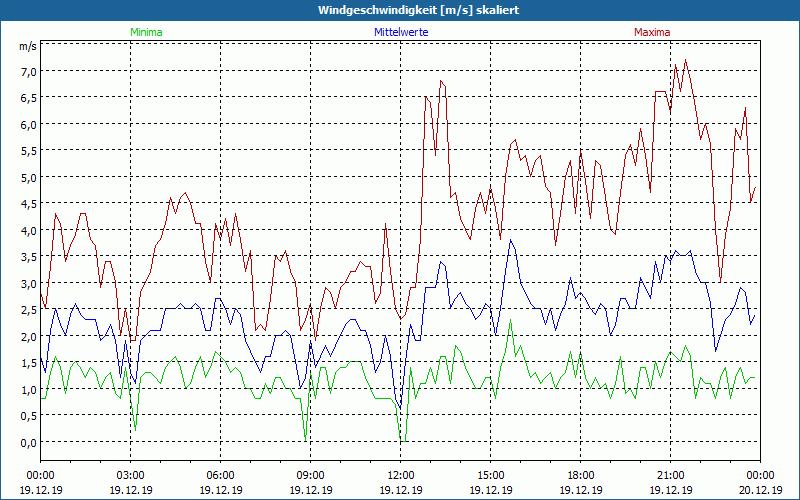
Task: Click the 0,5 y-axis value
Action: (29, 416)
